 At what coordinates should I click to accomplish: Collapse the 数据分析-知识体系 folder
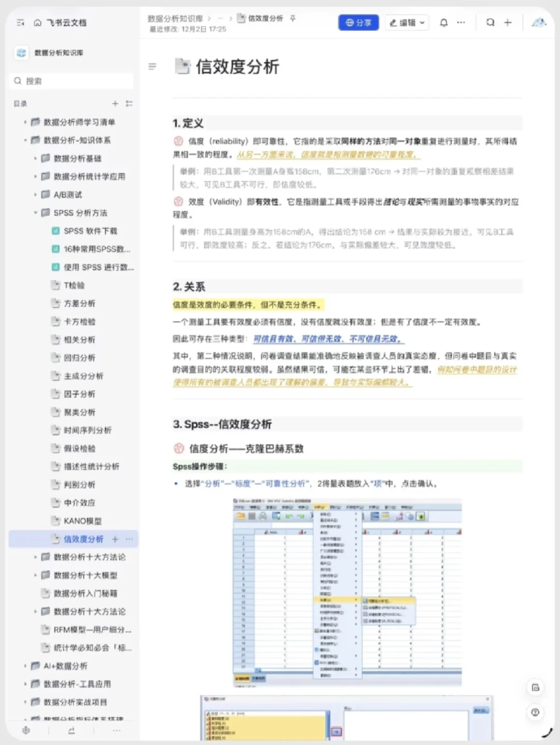pos(25,140)
